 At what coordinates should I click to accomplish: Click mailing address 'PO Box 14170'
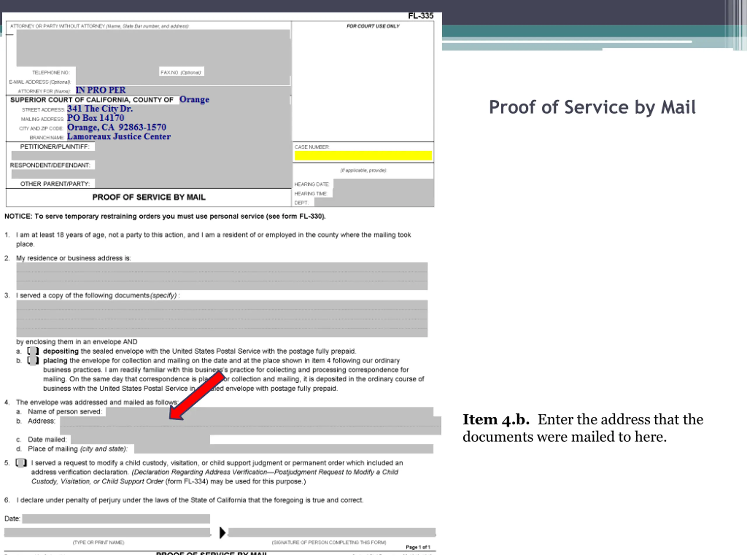coord(96,118)
